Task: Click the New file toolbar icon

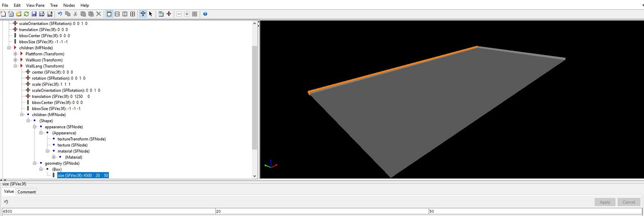Action: 3,14
